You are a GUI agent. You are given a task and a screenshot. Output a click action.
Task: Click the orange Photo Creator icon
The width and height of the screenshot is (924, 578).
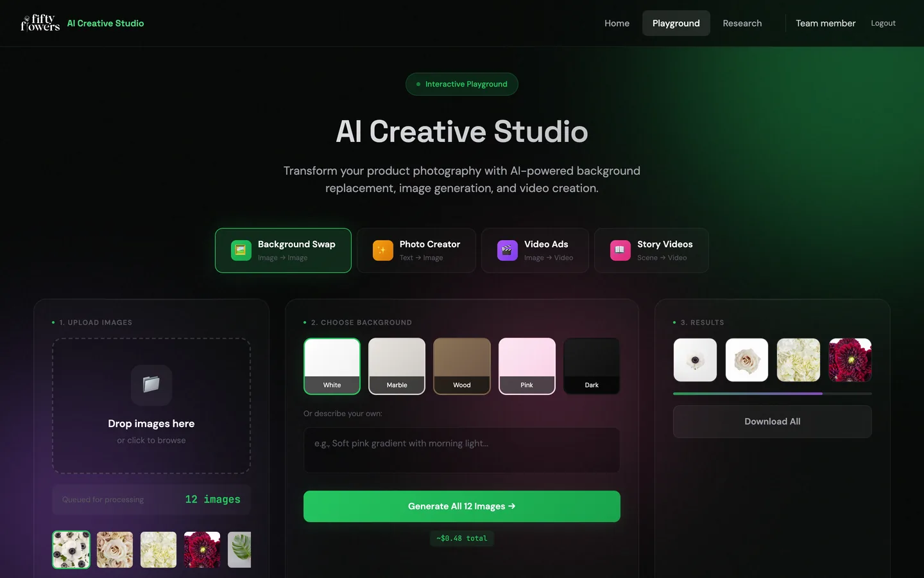(x=383, y=250)
